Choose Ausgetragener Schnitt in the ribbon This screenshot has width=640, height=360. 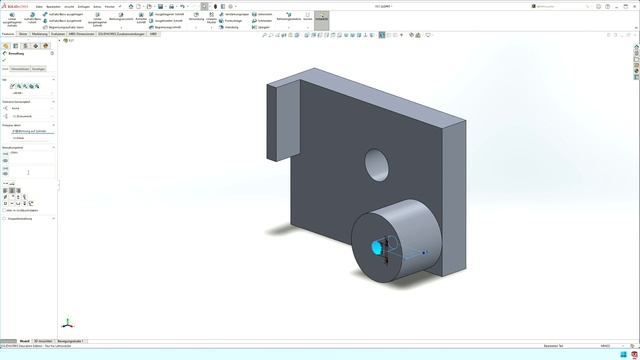[166, 14]
